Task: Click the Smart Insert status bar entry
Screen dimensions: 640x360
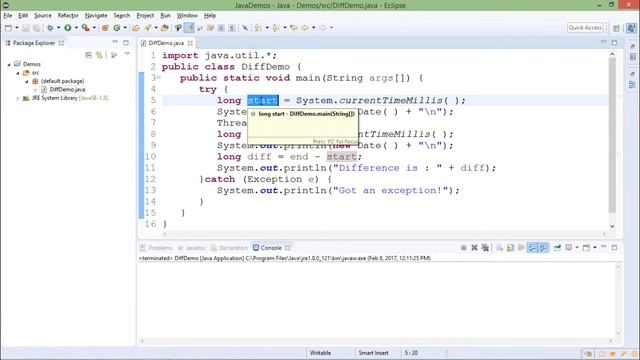Action: [373, 353]
